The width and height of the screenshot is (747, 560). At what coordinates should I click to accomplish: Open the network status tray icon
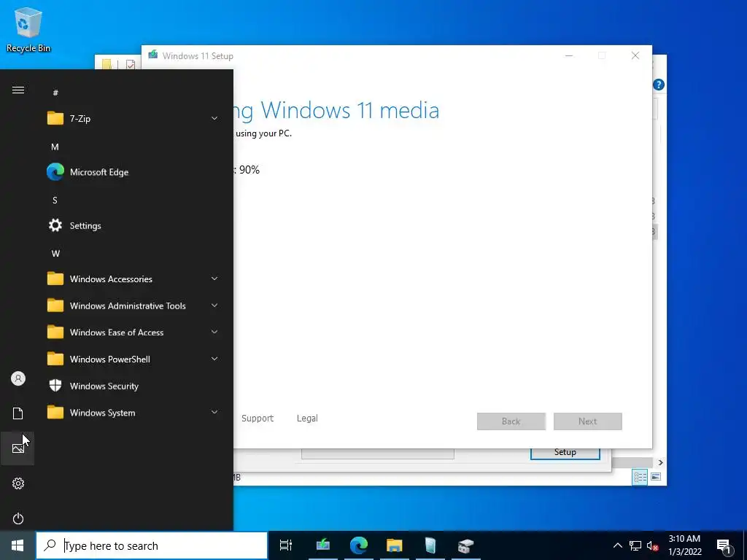635,545
